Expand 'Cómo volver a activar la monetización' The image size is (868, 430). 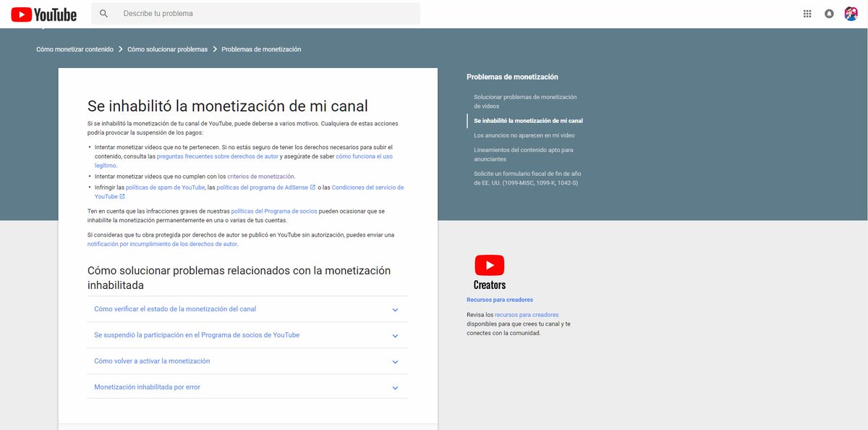(x=247, y=361)
